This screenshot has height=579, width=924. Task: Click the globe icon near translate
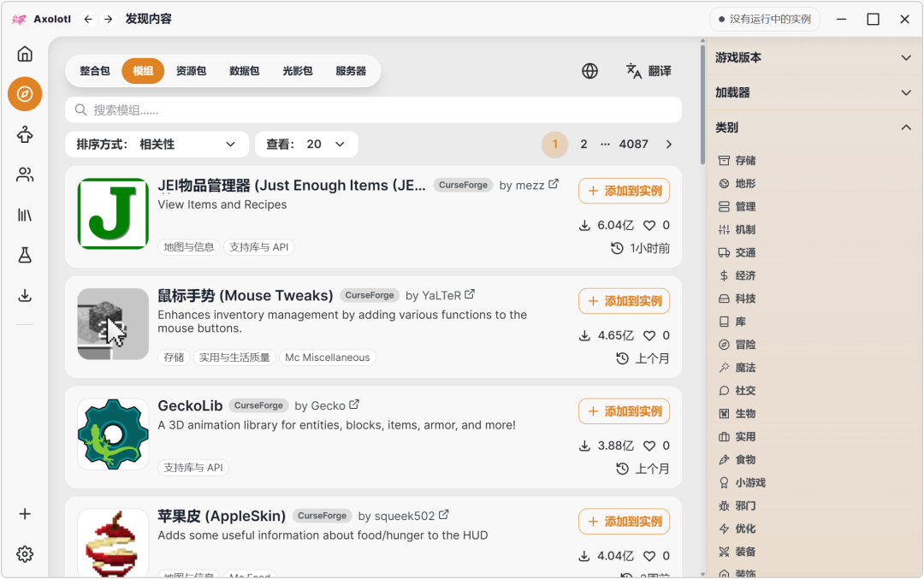[x=589, y=71]
